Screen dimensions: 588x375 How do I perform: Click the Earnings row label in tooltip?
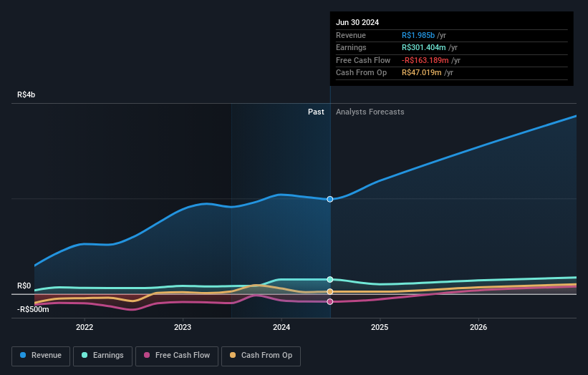(x=351, y=47)
